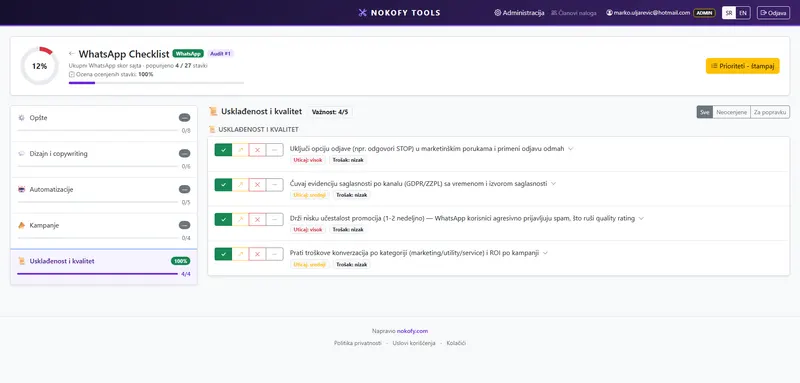Filter by Neocenjene items

(732, 112)
